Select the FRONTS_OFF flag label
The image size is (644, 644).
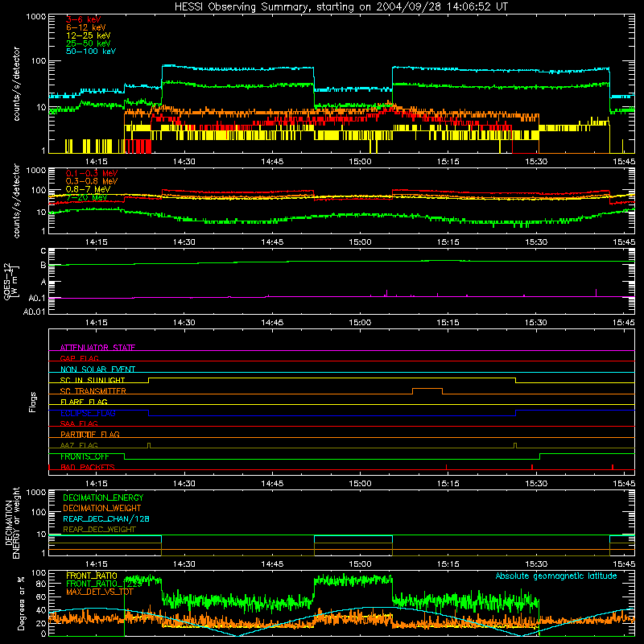(85, 456)
